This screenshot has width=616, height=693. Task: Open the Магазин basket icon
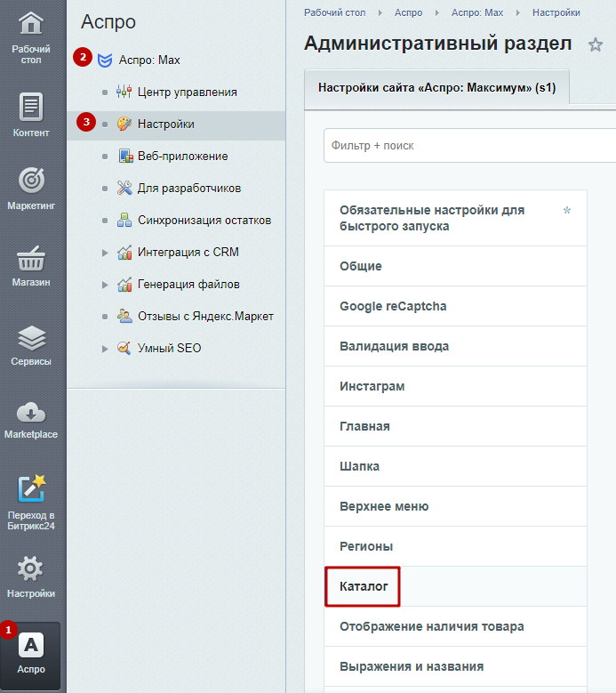[x=31, y=259]
